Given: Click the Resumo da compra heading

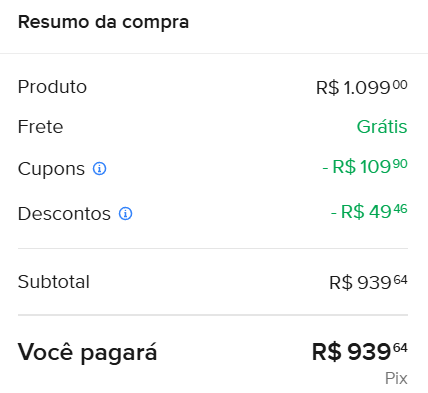Looking at the screenshot, I should (103, 22).
